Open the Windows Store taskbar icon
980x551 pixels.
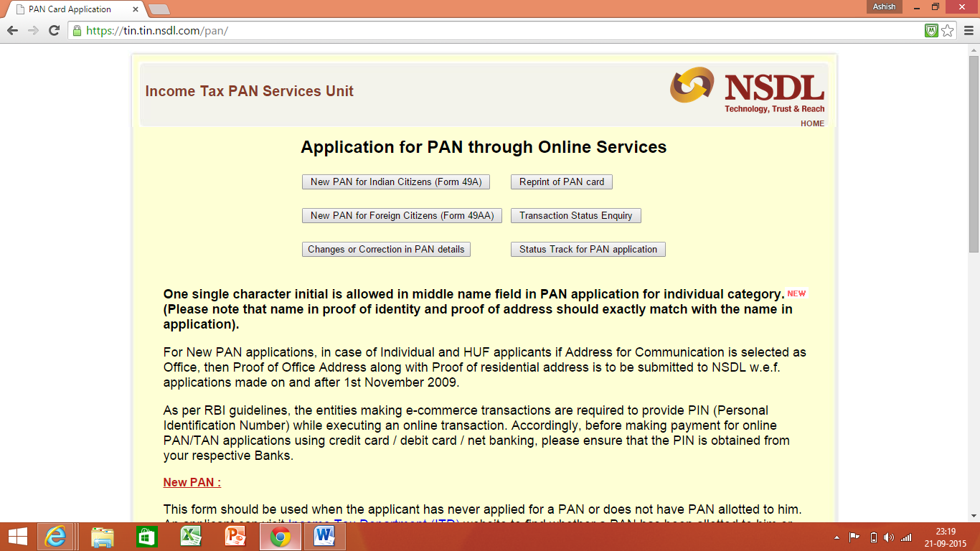click(x=146, y=537)
